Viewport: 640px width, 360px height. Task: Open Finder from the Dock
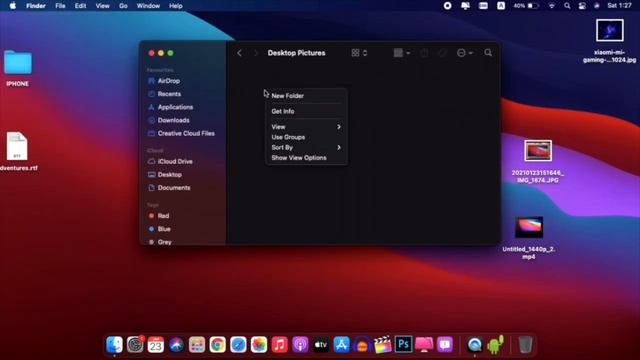coord(114,345)
